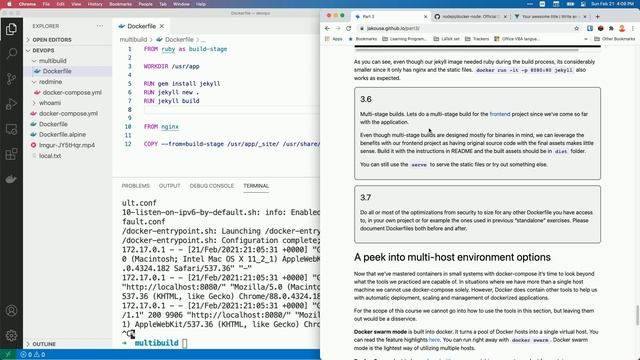
Task: Click the multibuild breadcrumb in the editor
Action: [133, 40]
